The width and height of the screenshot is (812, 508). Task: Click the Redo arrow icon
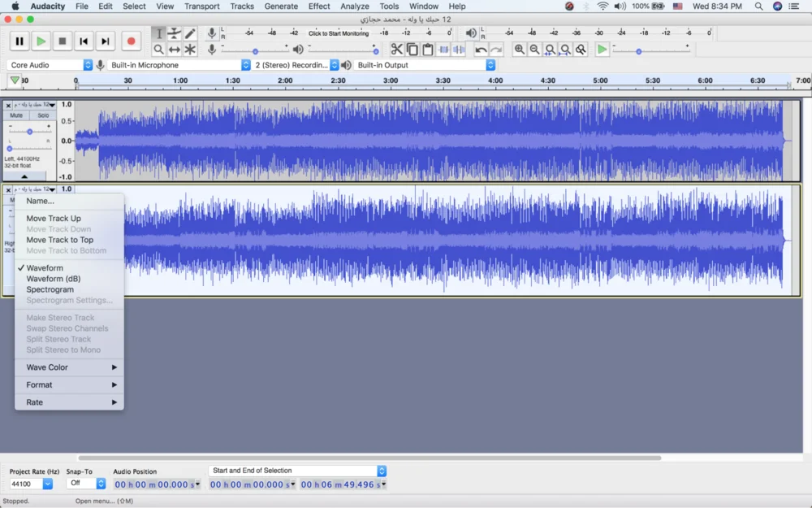pos(496,50)
